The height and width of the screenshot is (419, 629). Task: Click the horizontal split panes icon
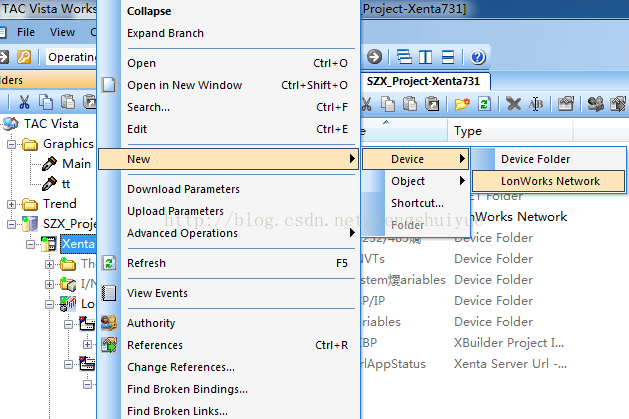pyautogui.click(x=448, y=57)
